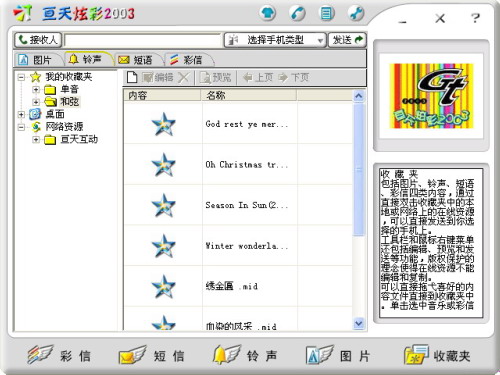Select the 亘天互动 folder

[x=79, y=139]
